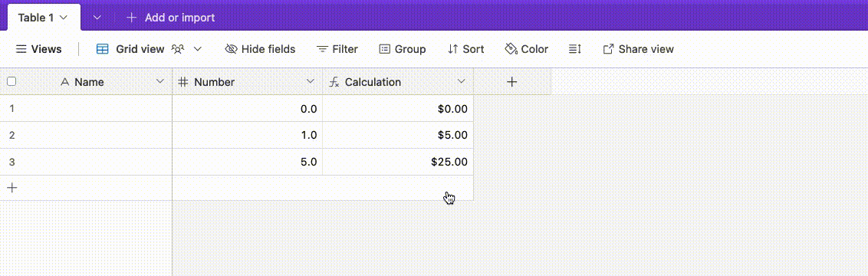Select the $25.00 calculation cell
The height and width of the screenshot is (276, 868).
coord(398,162)
